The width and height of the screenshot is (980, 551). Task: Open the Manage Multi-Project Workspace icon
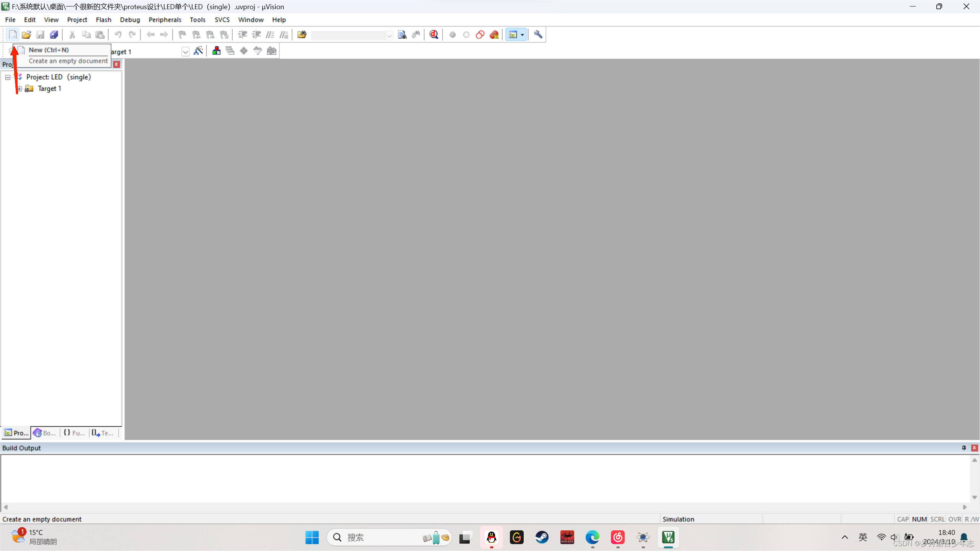click(230, 51)
